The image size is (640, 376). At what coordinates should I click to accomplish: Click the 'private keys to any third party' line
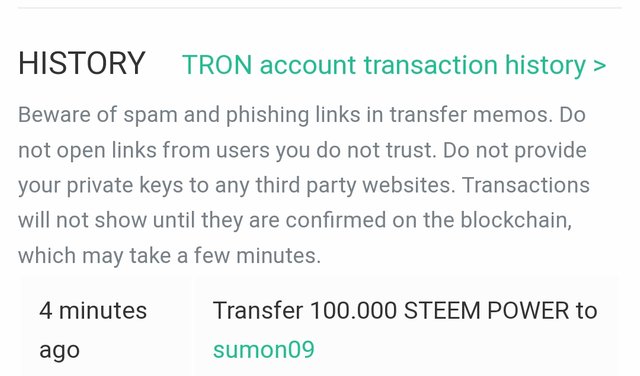[304, 185]
